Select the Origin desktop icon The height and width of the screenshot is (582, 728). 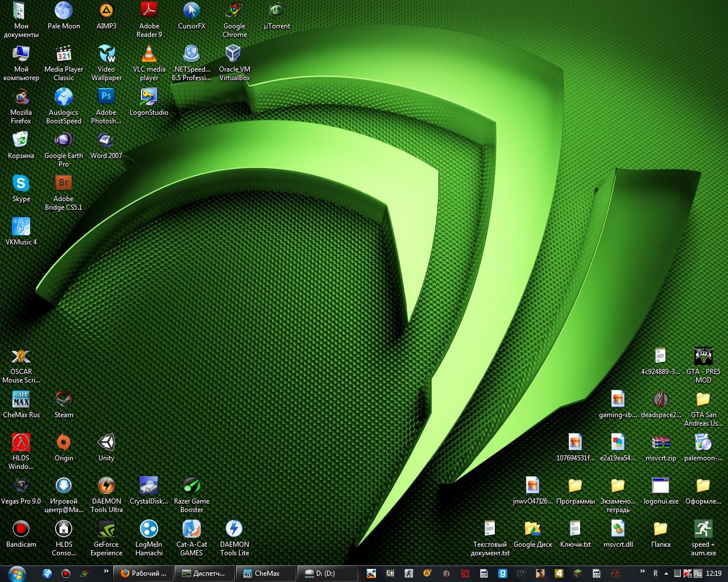pos(64,448)
